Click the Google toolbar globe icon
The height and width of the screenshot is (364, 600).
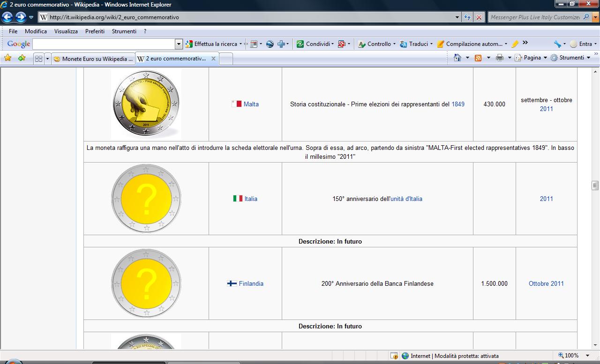270,44
